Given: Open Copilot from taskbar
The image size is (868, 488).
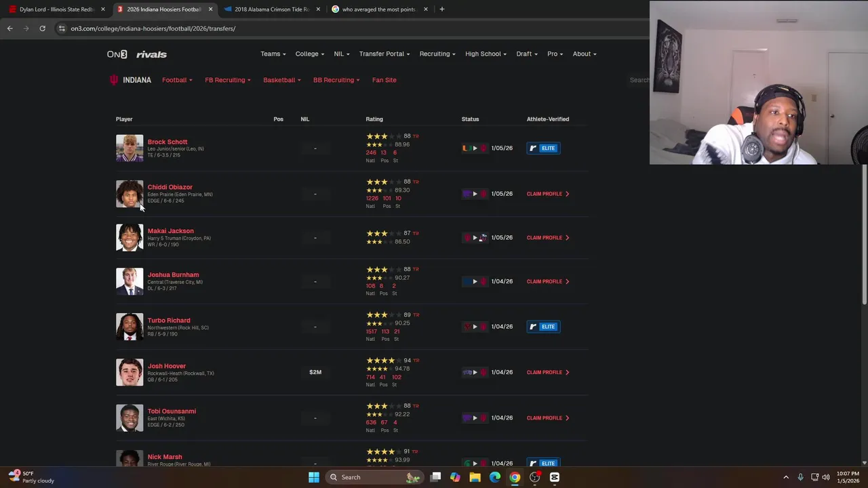Looking at the screenshot, I should pos(455,477).
